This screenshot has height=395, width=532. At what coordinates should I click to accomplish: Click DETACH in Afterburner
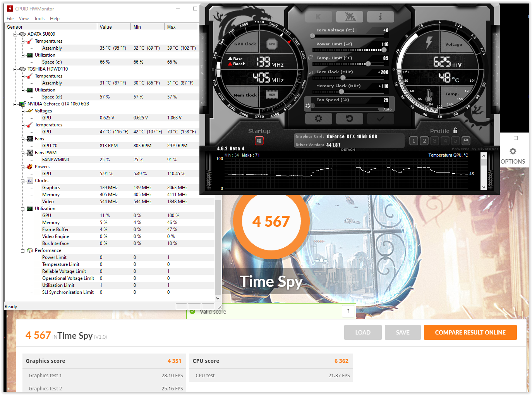[348, 150]
